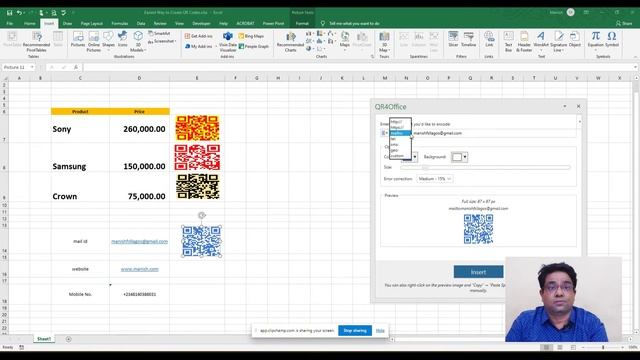Viewport: 640px width, 360px height.
Task: Open Bing Maps add-in
Action: [251, 36]
